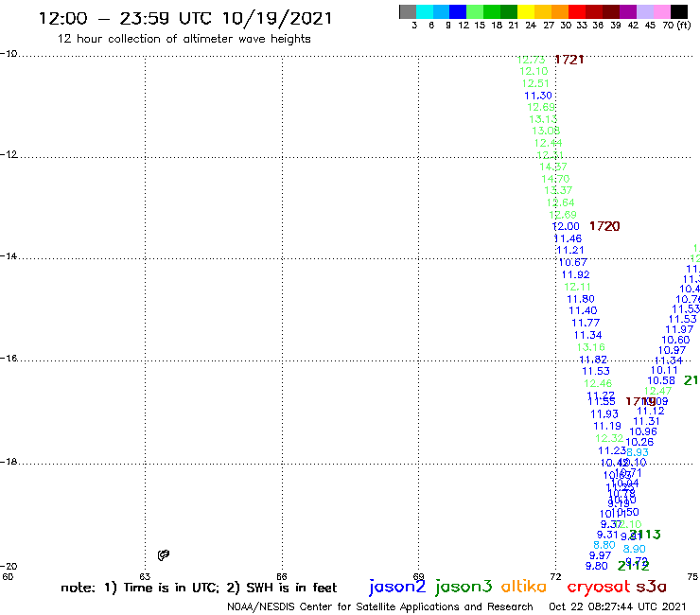Click the black swatch at the scale's end
This screenshot has height=615, width=700.
[679, 11]
